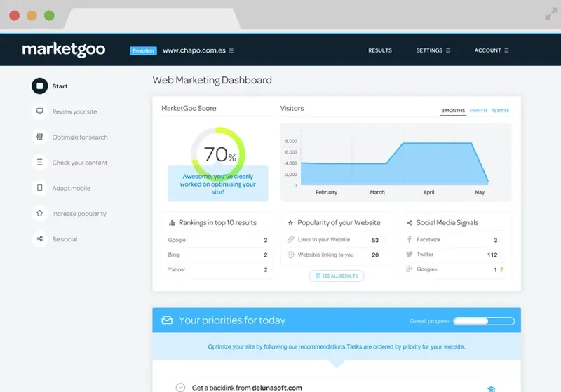Mark the delunasoft.com backlink task as done
This screenshot has height=392, width=561.
tap(181, 387)
